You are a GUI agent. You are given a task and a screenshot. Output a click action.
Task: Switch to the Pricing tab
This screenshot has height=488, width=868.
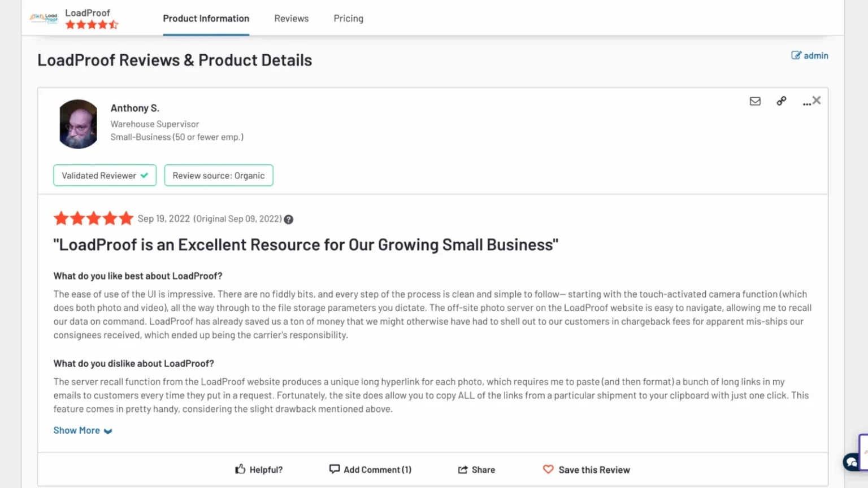[x=349, y=18]
